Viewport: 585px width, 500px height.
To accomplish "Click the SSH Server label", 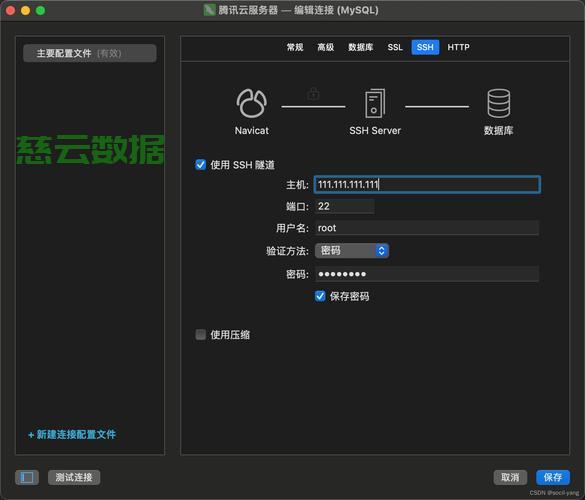I will [375, 131].
